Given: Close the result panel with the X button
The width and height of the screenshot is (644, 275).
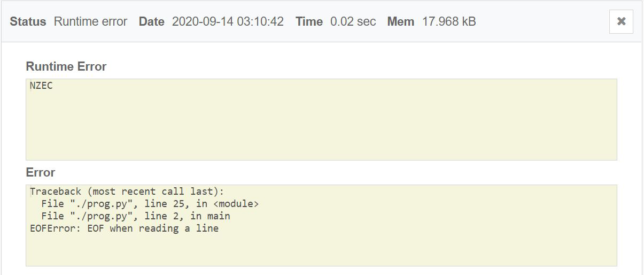Looking at the screenshot, I should (621, 21).
